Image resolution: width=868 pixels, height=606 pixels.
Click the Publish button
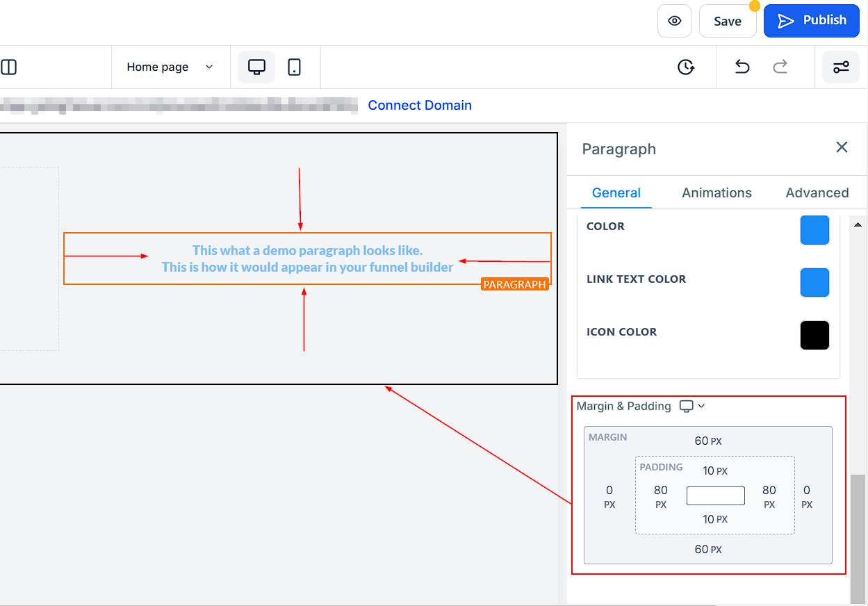click(x=811, y=21)
